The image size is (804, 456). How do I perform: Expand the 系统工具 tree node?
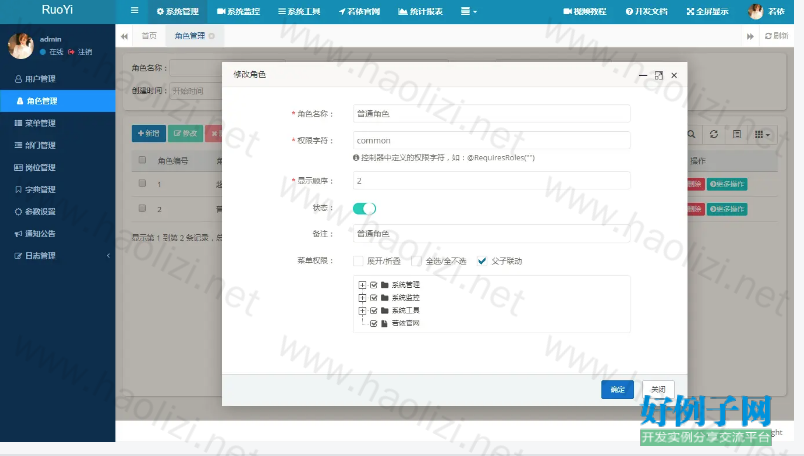point(362,310)
